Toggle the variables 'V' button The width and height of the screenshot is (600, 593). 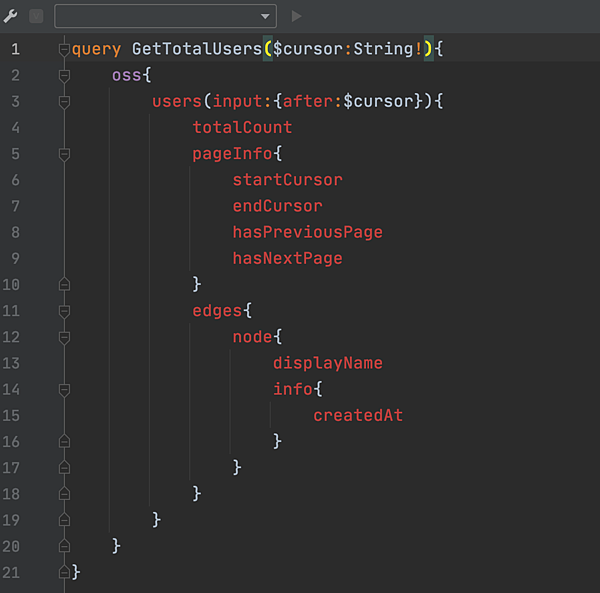[36, 16]
